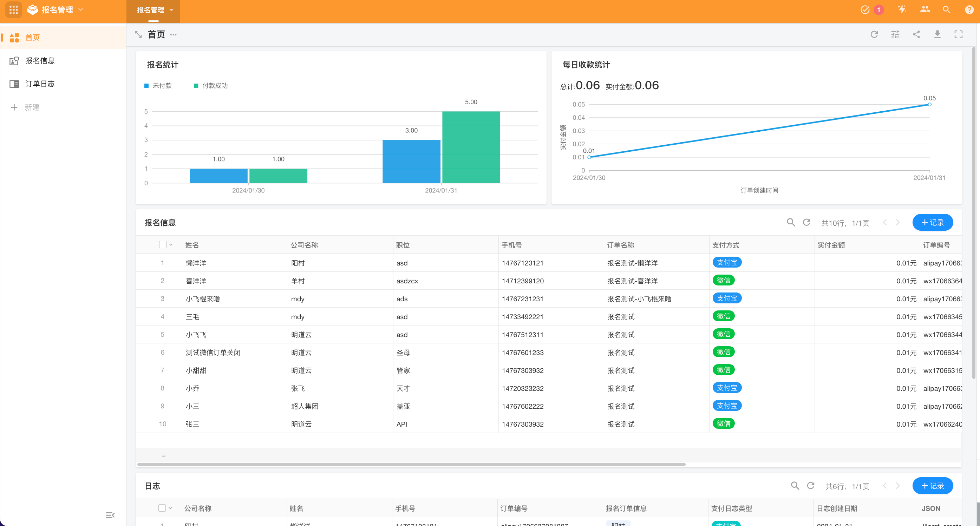Open the page filter settings icon
Screen dimensions: 980x526
tap(895, 35)
